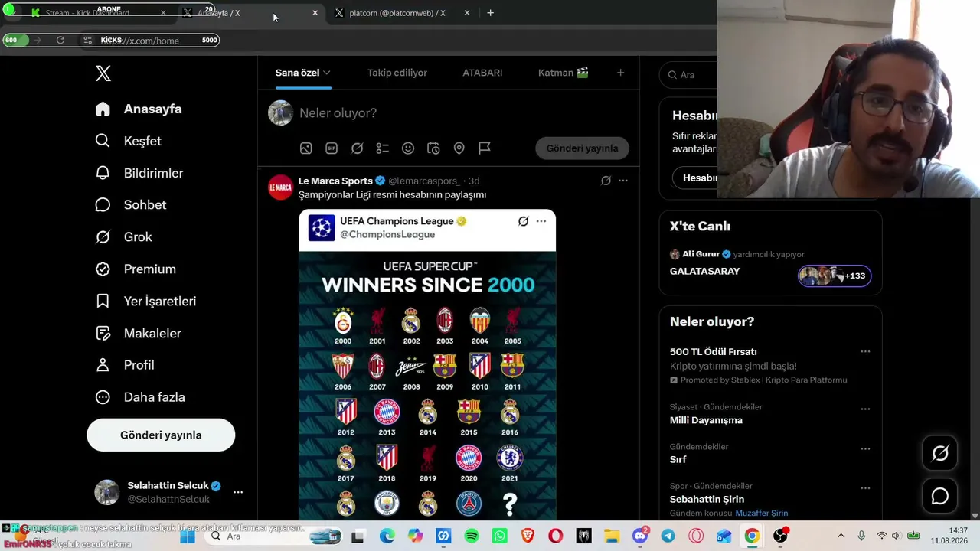
Task: Open File Explorer from the taskbar
Action: pos(612,536)
